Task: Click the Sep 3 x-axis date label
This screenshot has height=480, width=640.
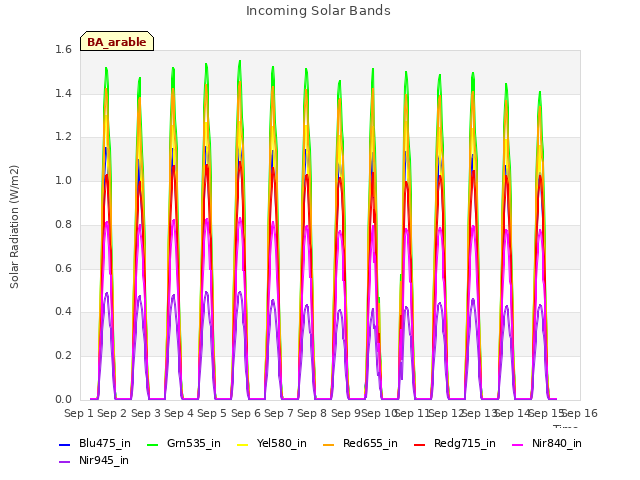Action: (x=146, y=413)
